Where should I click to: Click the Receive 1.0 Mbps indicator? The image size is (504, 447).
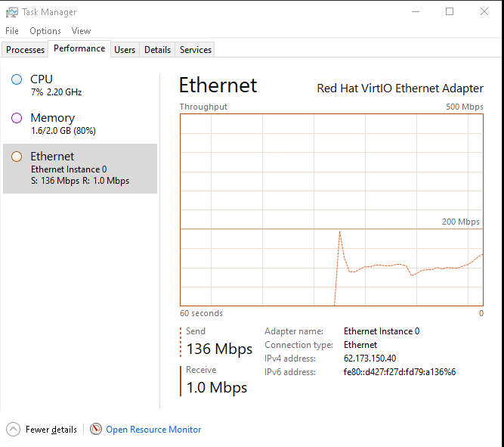coord(217,387)
